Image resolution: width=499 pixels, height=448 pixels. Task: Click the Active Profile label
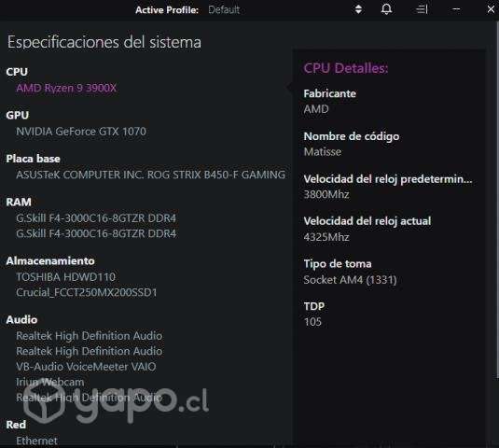point(167,10)
